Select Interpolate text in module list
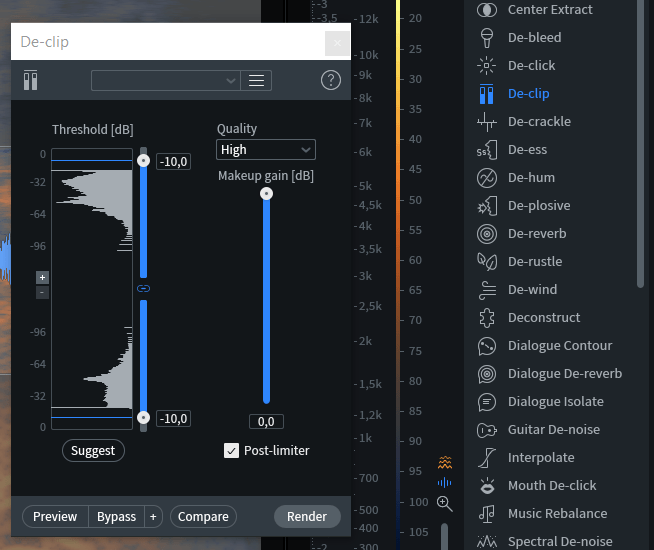The height and width of the screenshot is (550, 654). point(541,458)
